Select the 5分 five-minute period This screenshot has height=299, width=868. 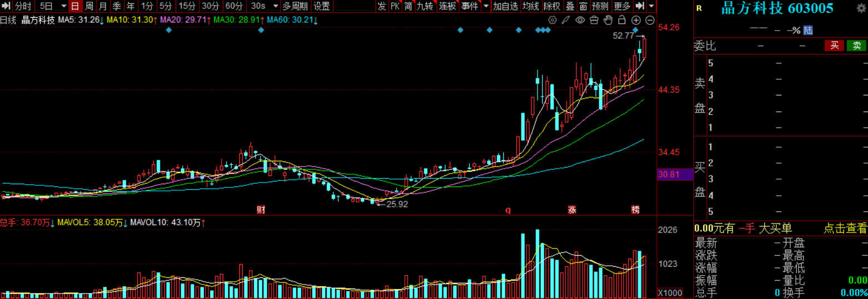[x=165, y=6]
